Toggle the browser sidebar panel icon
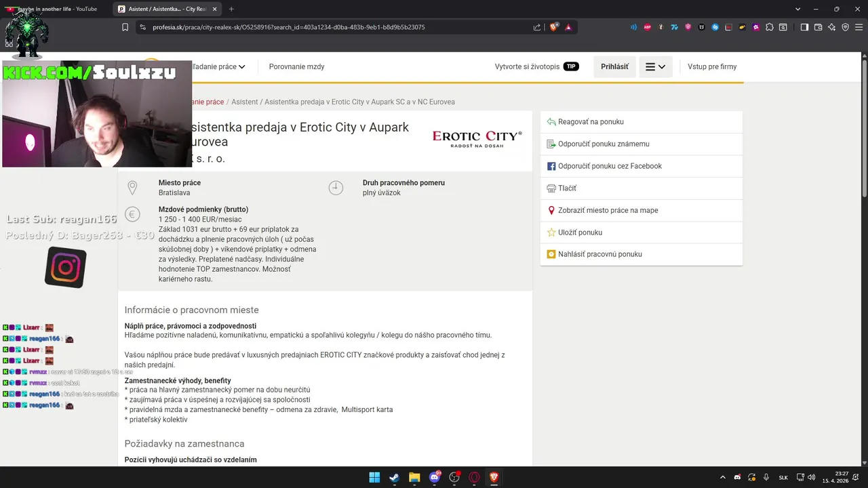The image size is (868, 488). [x=804, y=27]
